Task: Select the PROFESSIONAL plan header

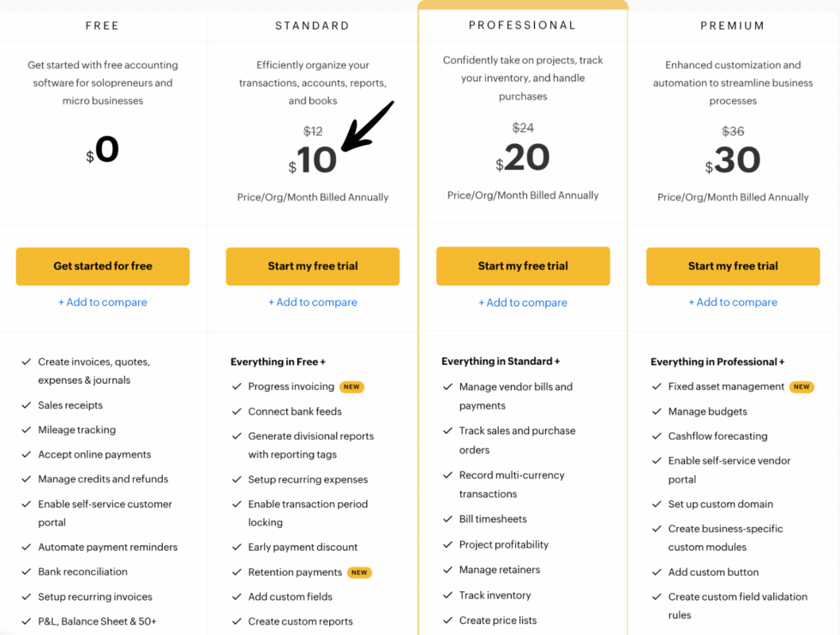Action: (523, 26)
